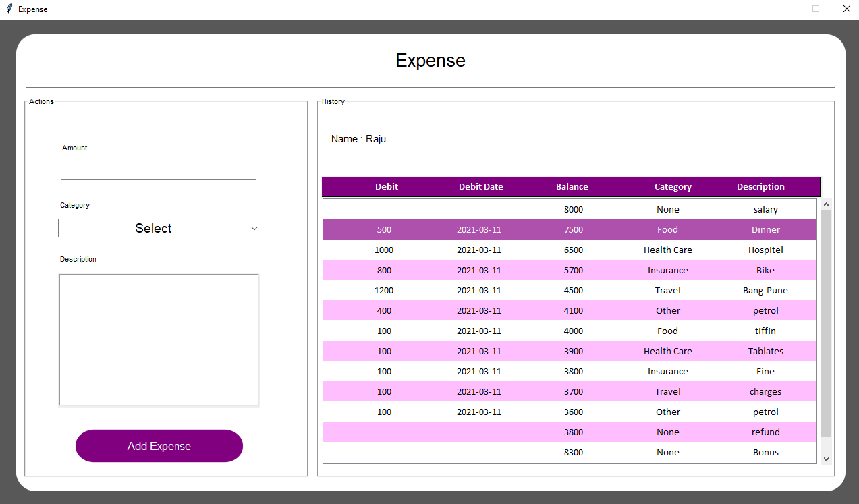Click the Expense app feather icon
This screenshot has height=504, width=859.
tap(9, 9)
